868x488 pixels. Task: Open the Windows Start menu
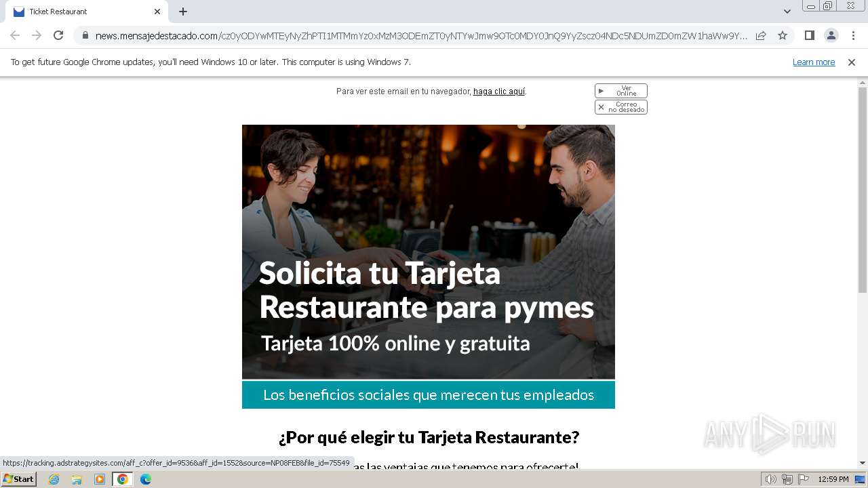18,479
